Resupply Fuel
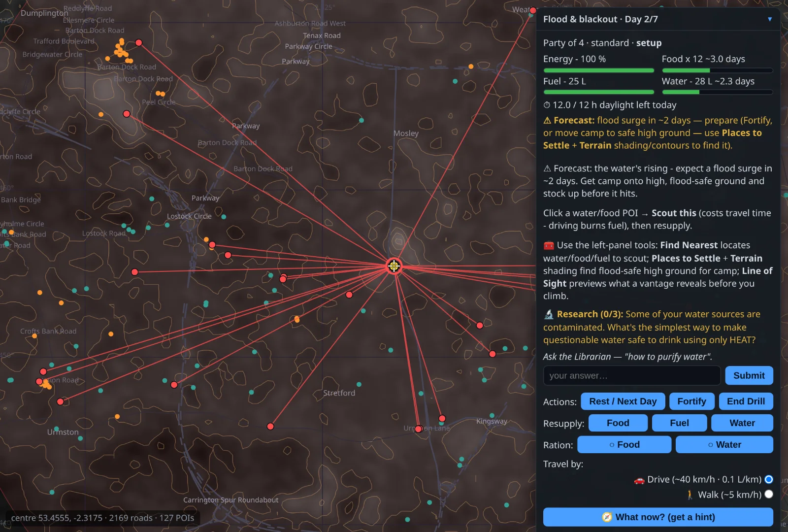 pos(679,423)
